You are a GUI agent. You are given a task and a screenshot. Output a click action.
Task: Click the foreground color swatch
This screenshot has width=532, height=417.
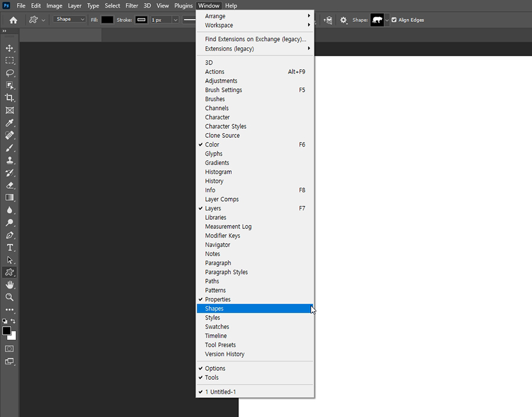7,331
